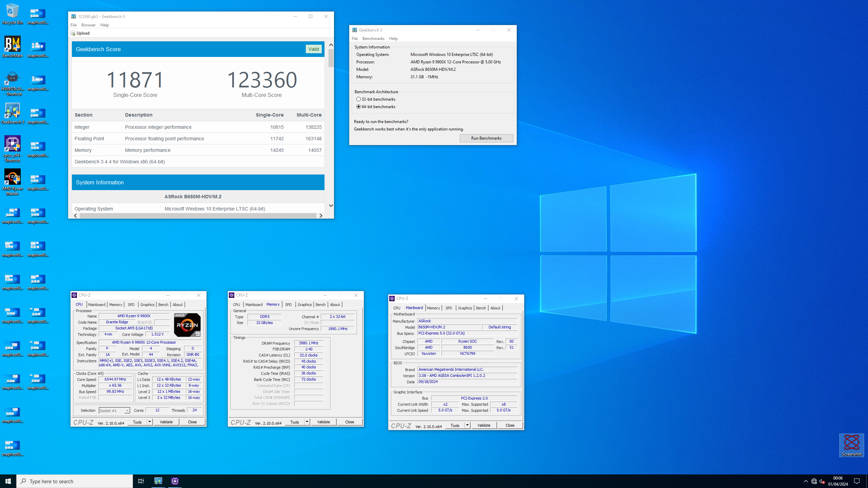Viewport: 868px width, 488px height.
Task: Switch to SPD tab in CPU-Z Memory window
Action: [x=288, y=305]
